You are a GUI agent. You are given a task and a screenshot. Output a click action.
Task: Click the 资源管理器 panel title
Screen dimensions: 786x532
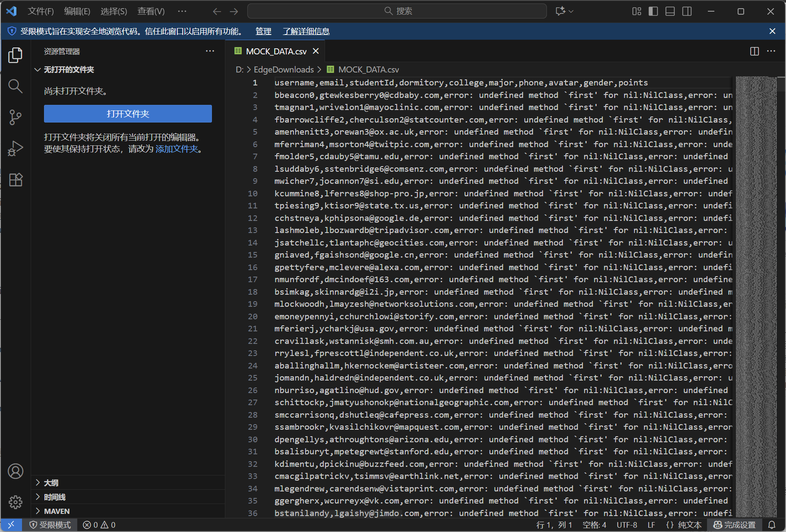(x=62, y=51)
